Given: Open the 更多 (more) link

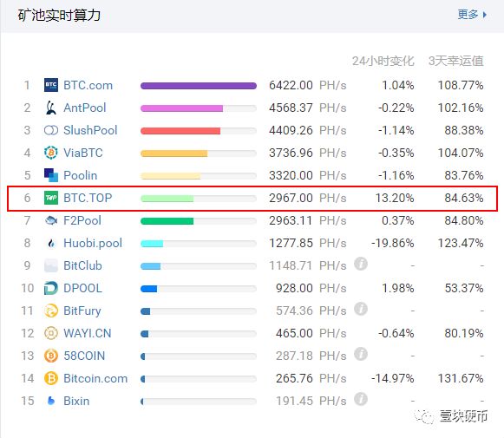Looking at the screenshot, I should tap(472, 15).
